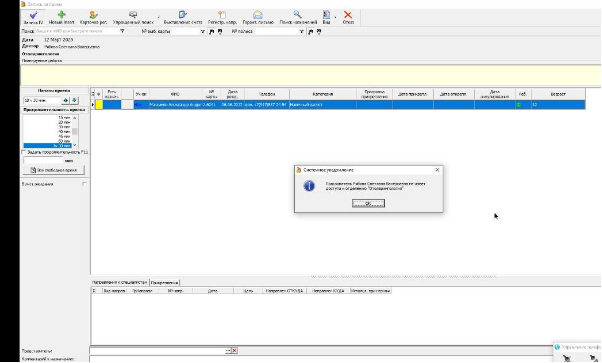602x363 pixels.
Task: Open Карточка рег. patient card icon
Action: tap(93, 15)
